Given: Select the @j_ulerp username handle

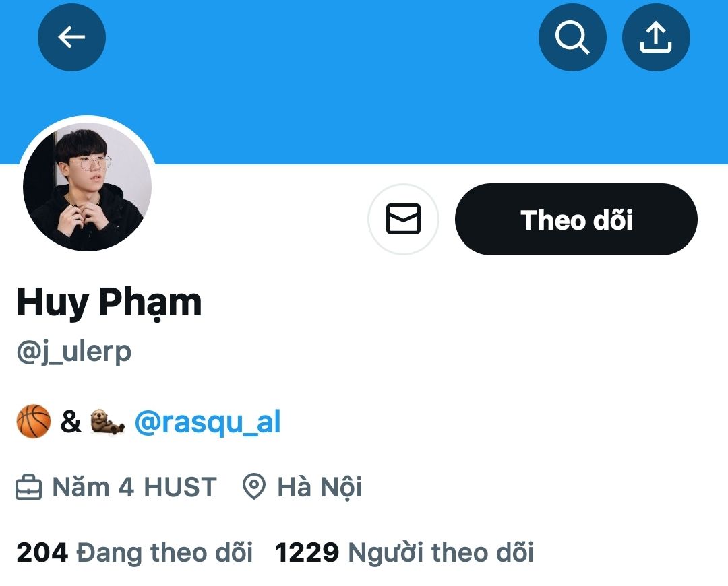Looking at the screenshot, I should click(74, 351).
